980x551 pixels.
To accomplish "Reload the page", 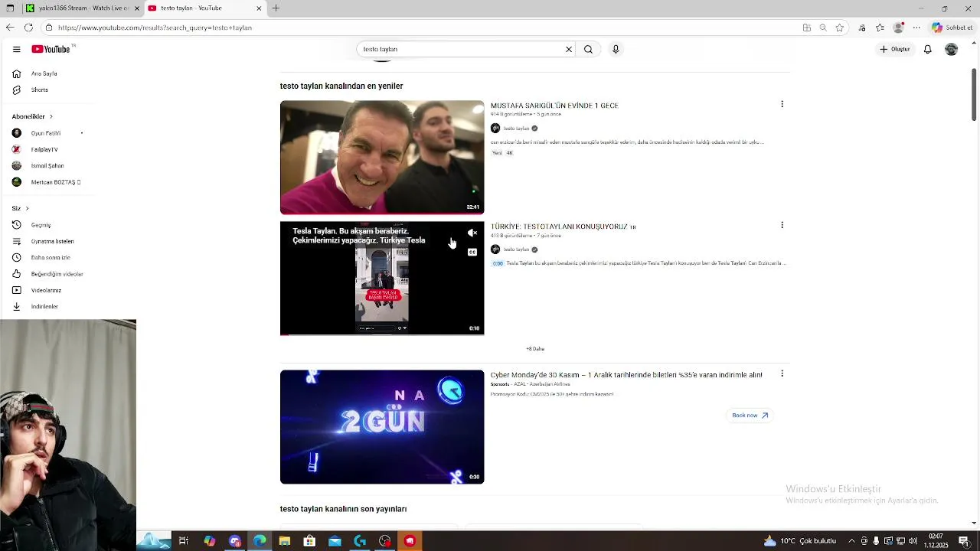I will 28,28.
